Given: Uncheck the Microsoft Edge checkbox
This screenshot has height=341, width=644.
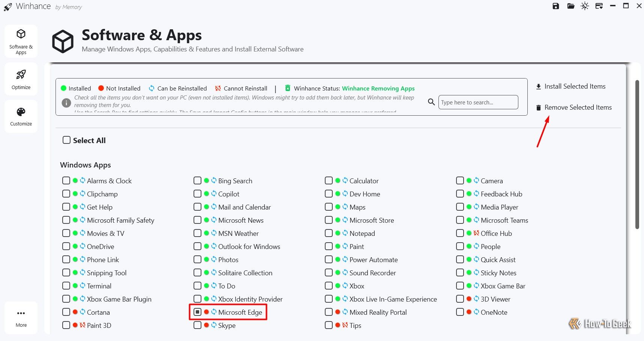Looking at the screenshot, I should (197, 312).
